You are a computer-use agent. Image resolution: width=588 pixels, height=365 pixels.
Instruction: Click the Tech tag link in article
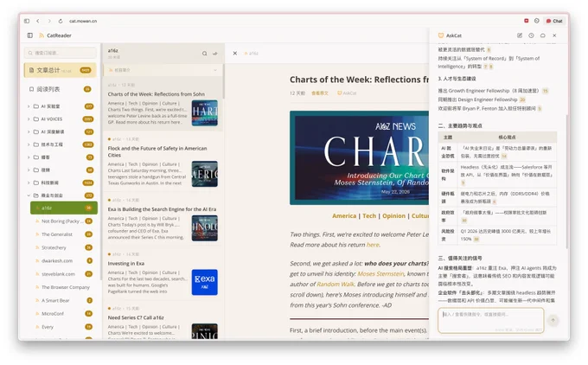coord(369,216)
